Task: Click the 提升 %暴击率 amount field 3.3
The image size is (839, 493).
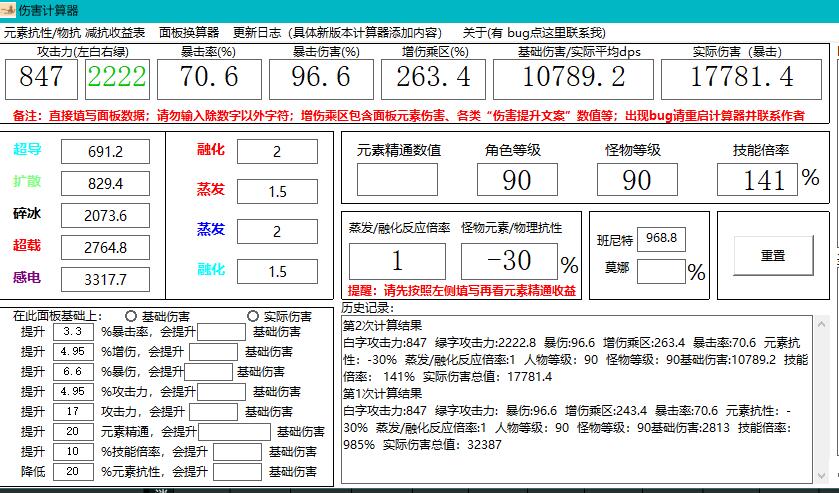Action: pos(73,331)
